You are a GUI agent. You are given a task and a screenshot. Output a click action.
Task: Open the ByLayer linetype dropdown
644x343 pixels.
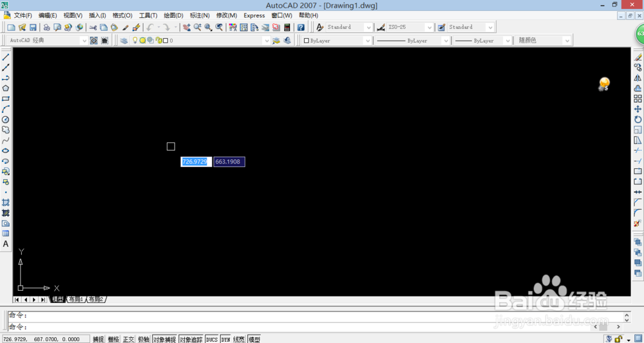pos(446,41)
